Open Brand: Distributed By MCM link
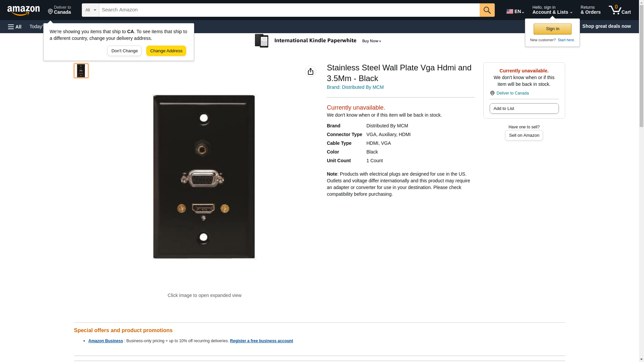Image resolution: width=644 pixels, height=362 pixels. click(x=355, y=87)
